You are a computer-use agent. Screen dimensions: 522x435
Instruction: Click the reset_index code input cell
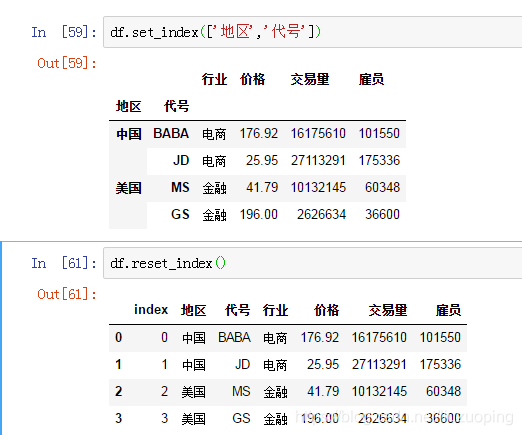[313, 263]
